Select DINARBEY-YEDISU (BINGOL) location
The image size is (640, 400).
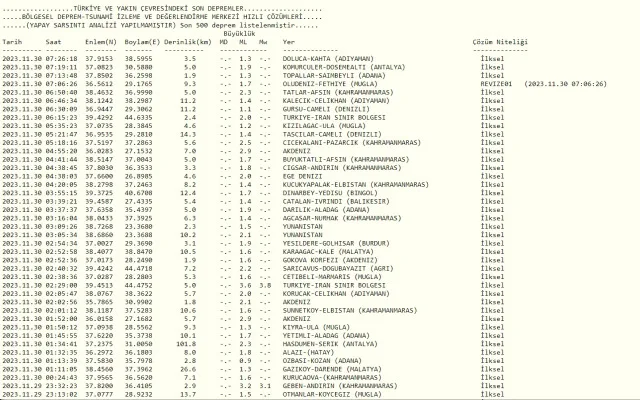(330, 193)
